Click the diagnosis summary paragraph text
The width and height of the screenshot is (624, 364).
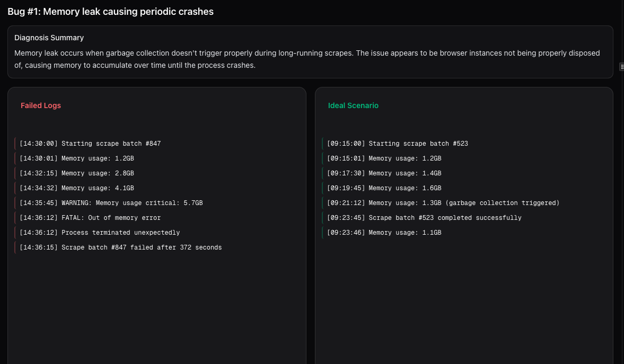tap(306, 59)
